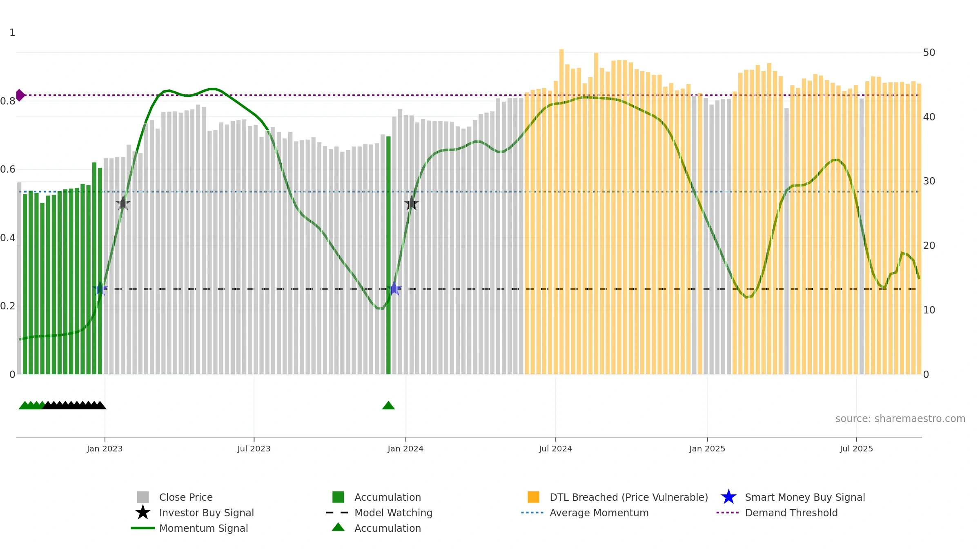980x551 pixels.
Task: Click the black investor star near Jan 2024
Action: point(411,203)
